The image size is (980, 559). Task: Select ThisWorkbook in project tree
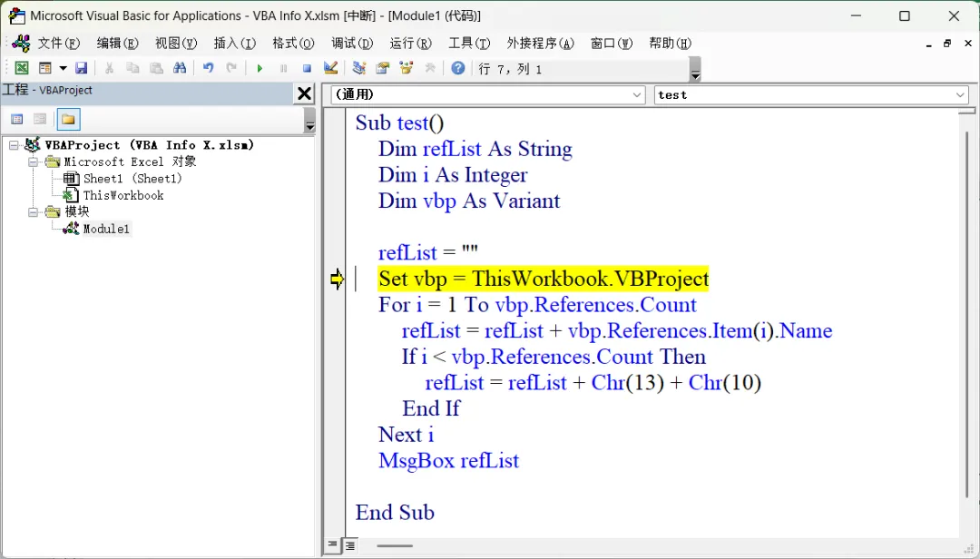pos(123,196)
